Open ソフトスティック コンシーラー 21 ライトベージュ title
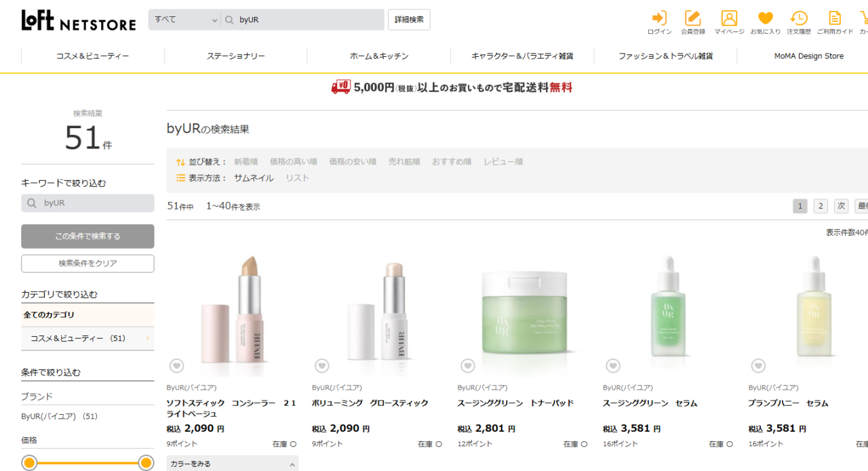868x471 pixels. point(231,408)
